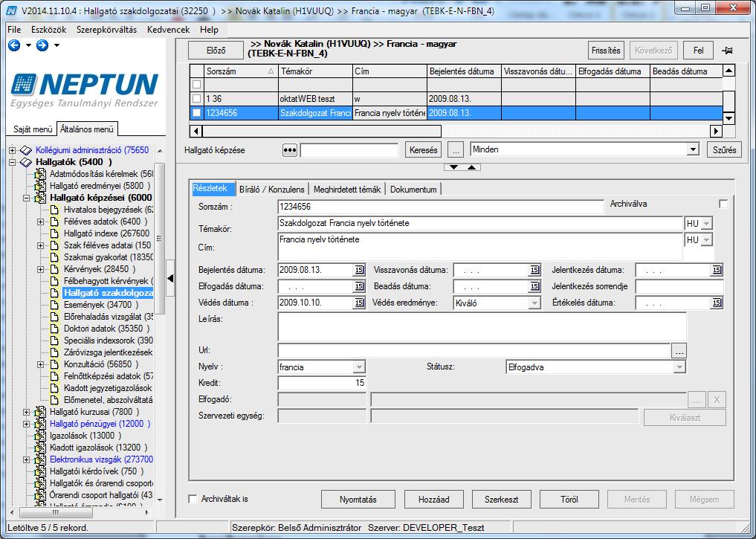Open the Státusz Elfogadva dropdown
The height and width of the screenshot is (539, 756).
click(679, 367)
